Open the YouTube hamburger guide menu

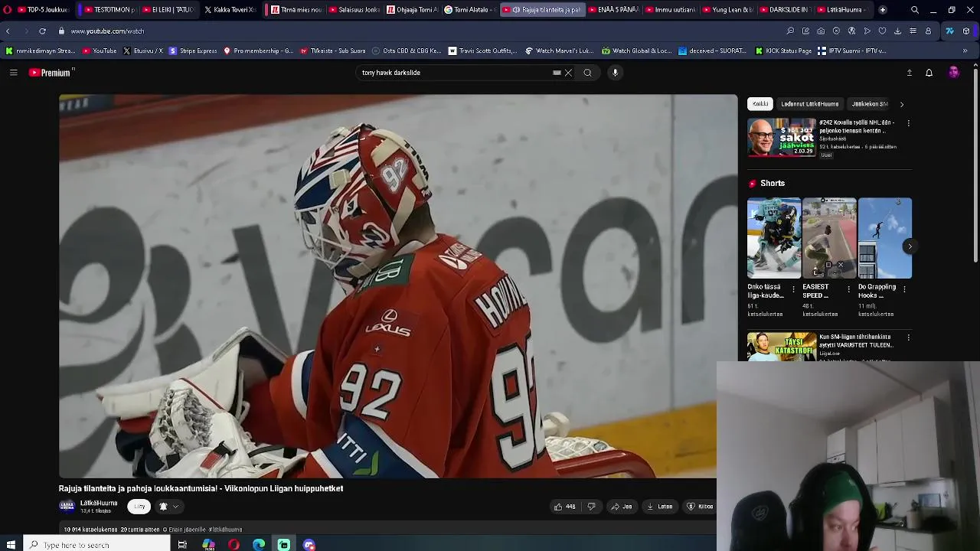pyautogui.click(x=13, y=73)
